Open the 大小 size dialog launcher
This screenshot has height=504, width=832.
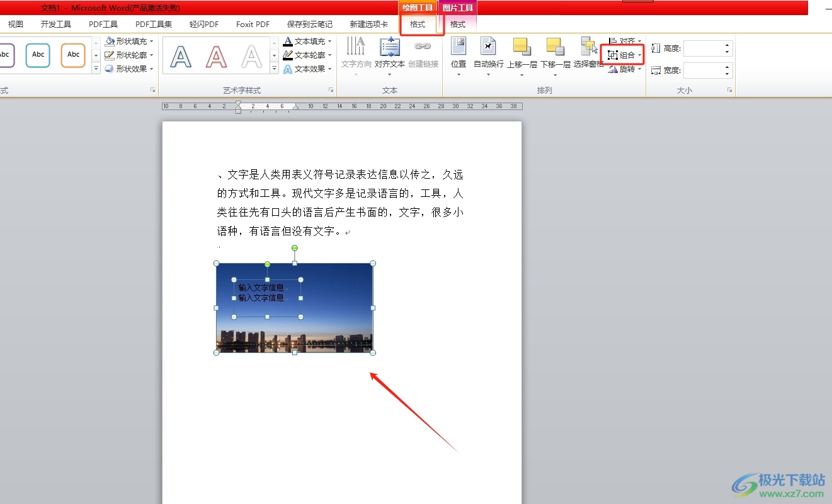point(730,91)
